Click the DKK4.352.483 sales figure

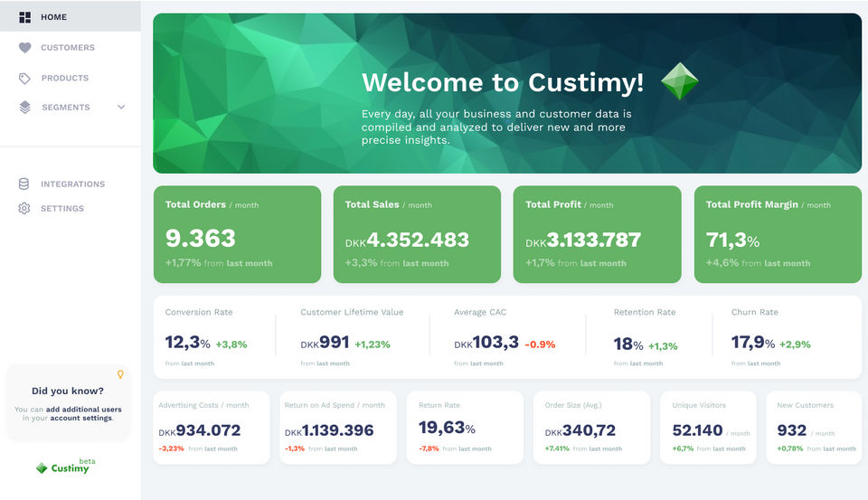407,241
